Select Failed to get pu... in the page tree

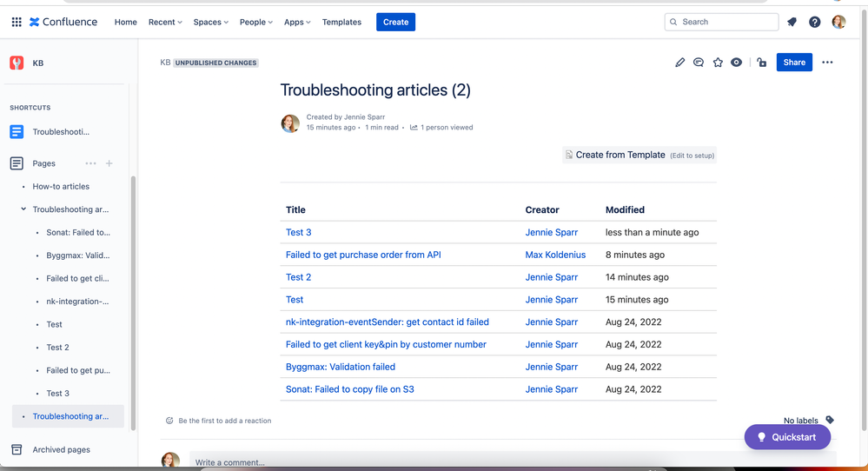pos(78,370)
